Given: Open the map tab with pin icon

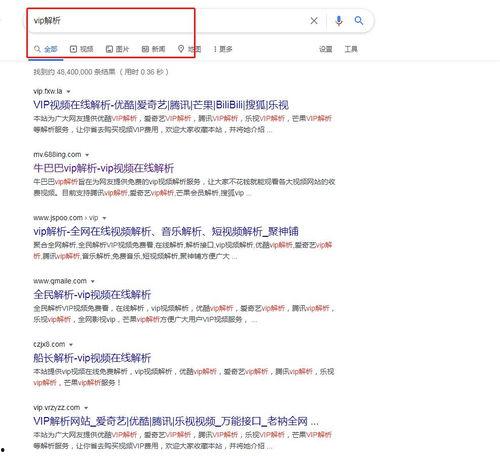Looking at the screenshot, I should [x=189, y=49].
